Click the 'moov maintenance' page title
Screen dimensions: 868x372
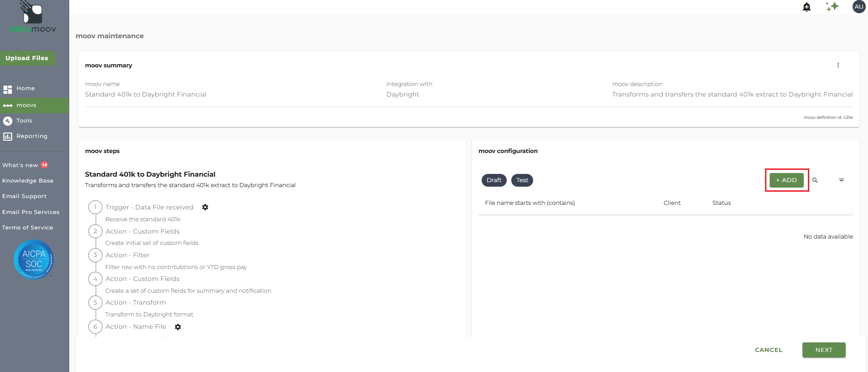110,36
